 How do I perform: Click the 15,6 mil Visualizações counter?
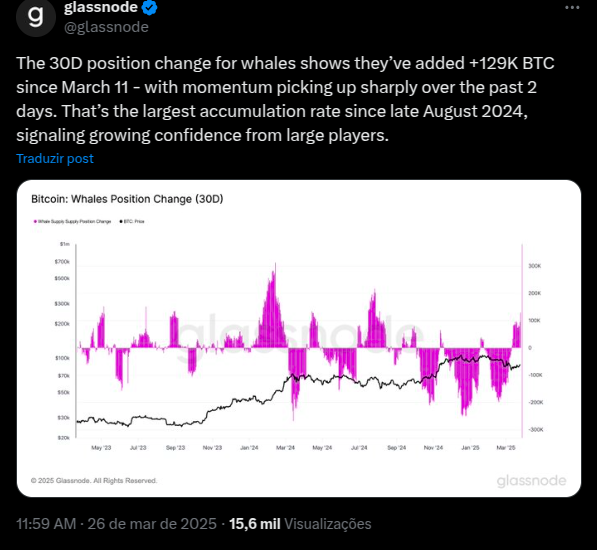click(x=300, y=524)
